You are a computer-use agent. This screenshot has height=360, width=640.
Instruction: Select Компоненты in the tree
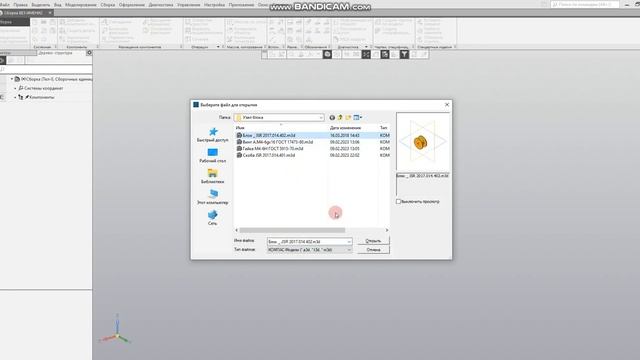click(x=42, y=98)
